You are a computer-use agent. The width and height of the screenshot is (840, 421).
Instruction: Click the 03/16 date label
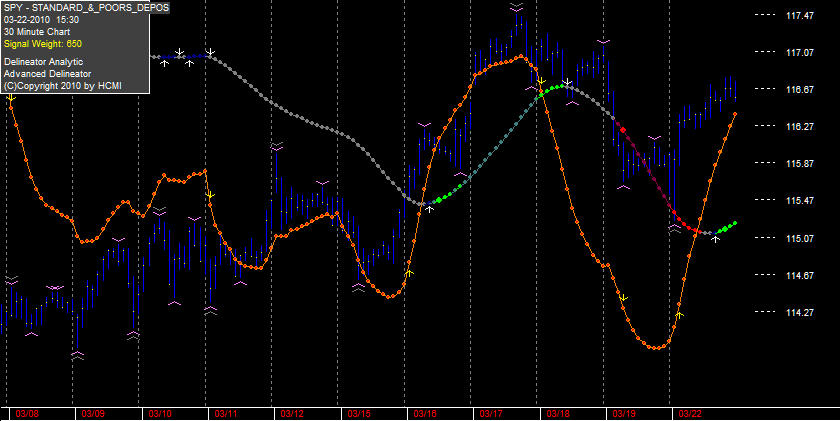pyautogui.click(x=425, y=414)
